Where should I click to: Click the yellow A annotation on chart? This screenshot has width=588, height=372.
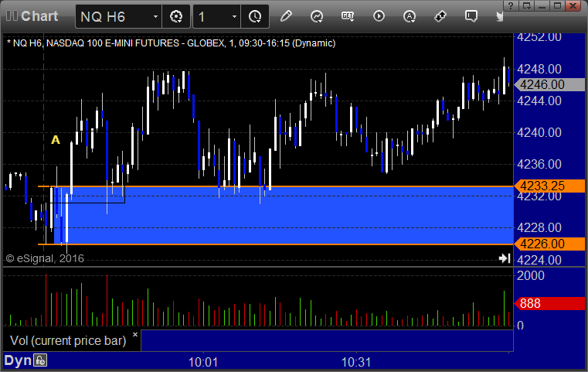pos(56,140)
